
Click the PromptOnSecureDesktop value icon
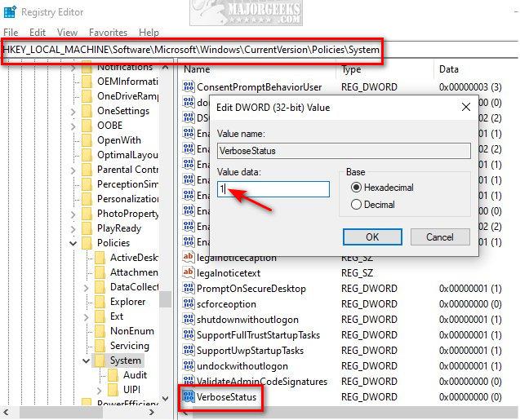point(189,289)
